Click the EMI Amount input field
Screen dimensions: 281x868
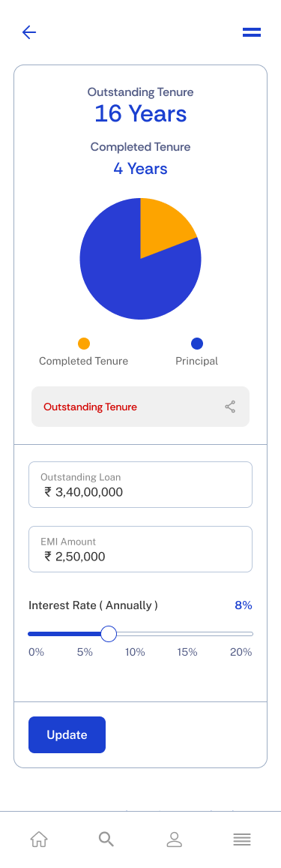[x=141, y=549]
